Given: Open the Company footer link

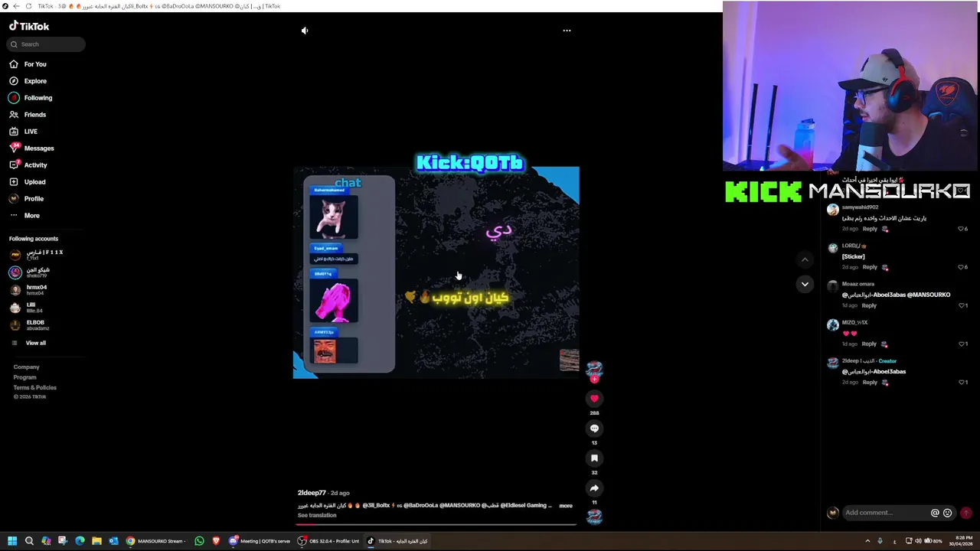Looking at the screenshot, I should [26, 367].
